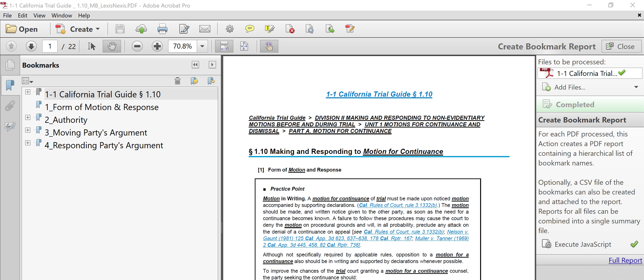Expand the 2_Authority bookmark

click(x=28, y=117)
